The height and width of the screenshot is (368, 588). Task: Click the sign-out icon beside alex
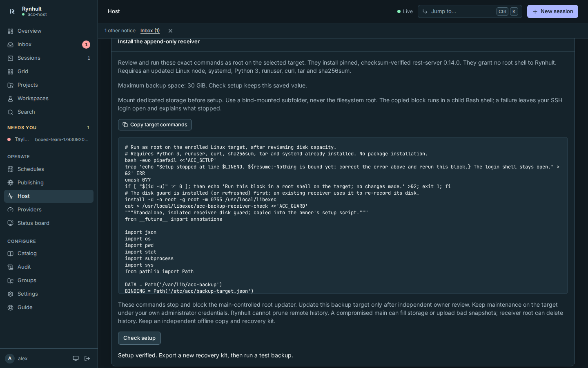pos(87,359)
